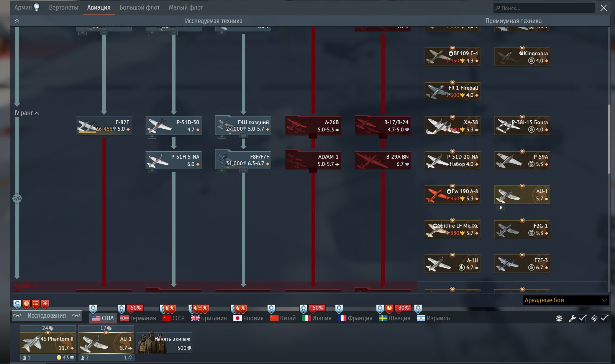The height and width of the screenshot is (364, 615).
Task: Click the red list icon above Исследования
Action: pos(36,304)
